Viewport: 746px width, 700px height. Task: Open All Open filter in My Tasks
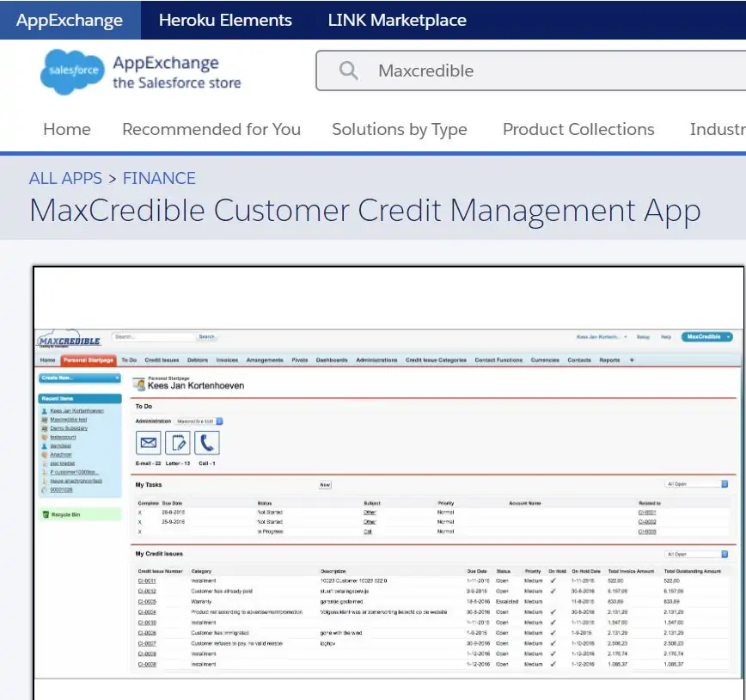[697, 484]
